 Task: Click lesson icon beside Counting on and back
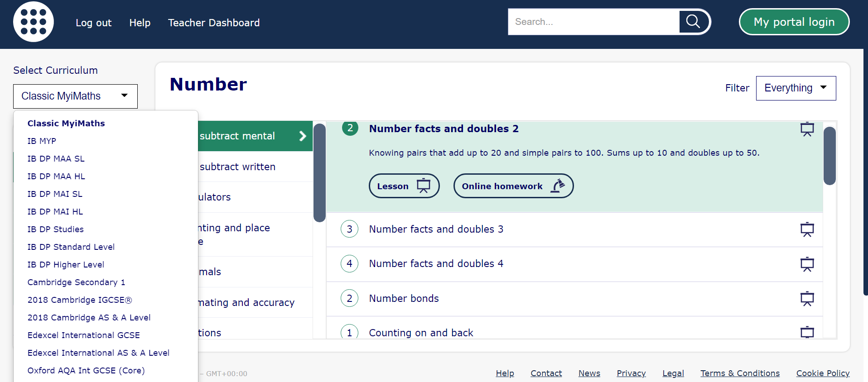point(807,332)
